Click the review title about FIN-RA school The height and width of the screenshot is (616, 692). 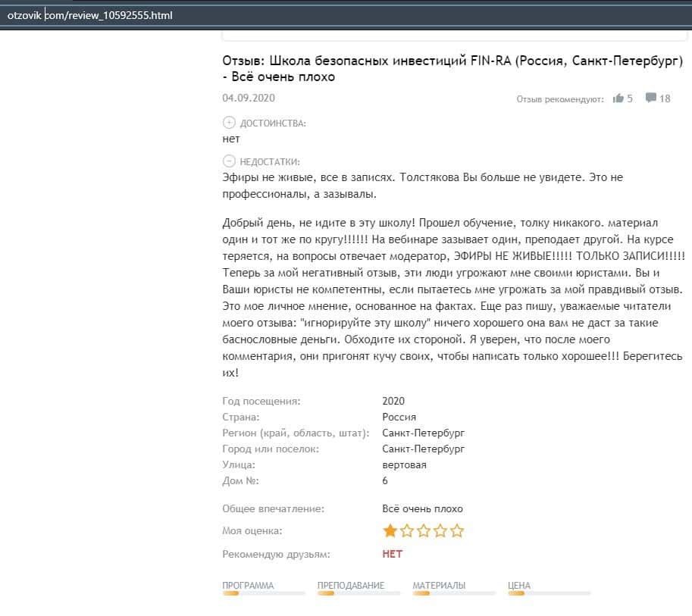447,69
